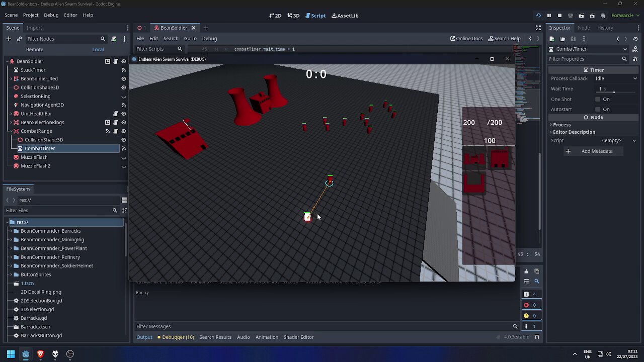Click the instantiate child scene link icon
The image size is (644, 362).
(x=19, y=39)
